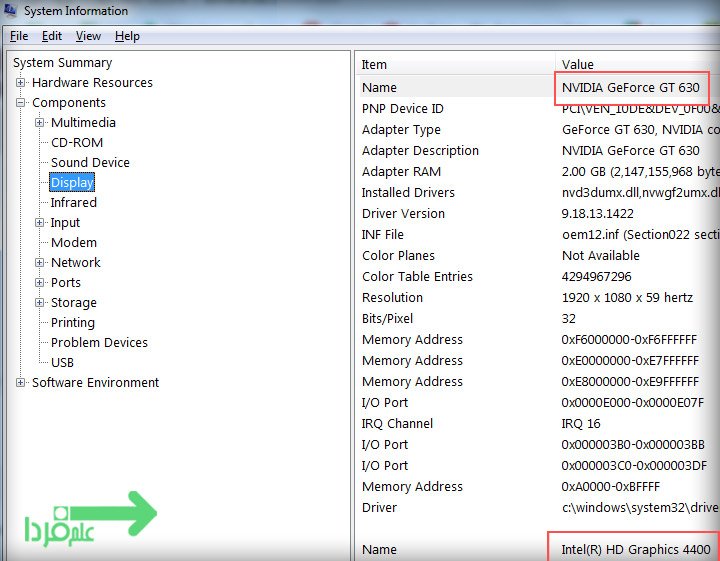Expand the Network category
The width and height of the screenshot is (720, 561).
click(40, 263)
